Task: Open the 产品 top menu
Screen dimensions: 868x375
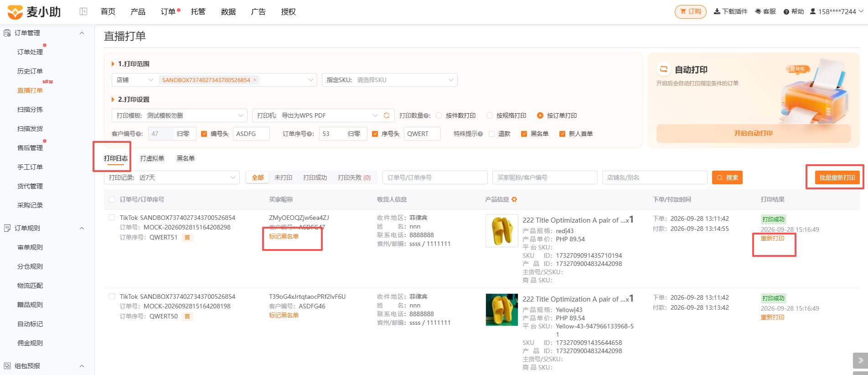Action: [138, 11]
